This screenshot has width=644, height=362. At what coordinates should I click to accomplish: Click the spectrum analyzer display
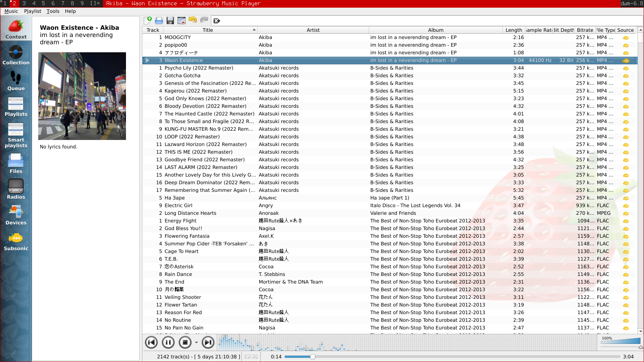(407, 342)
